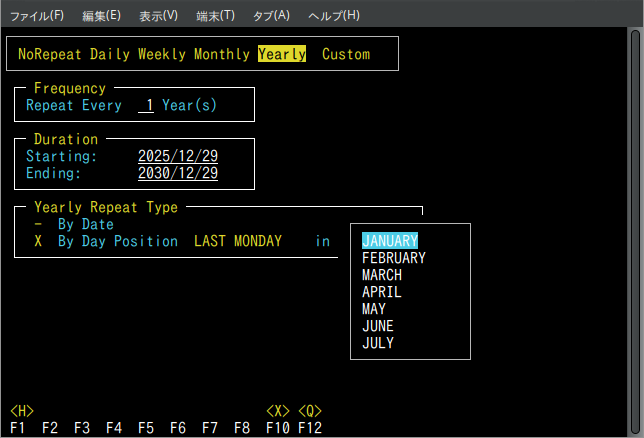Screen dimensions: 644x438
Task: Switch to Weekly repeat mode
Action: point(162,54)
